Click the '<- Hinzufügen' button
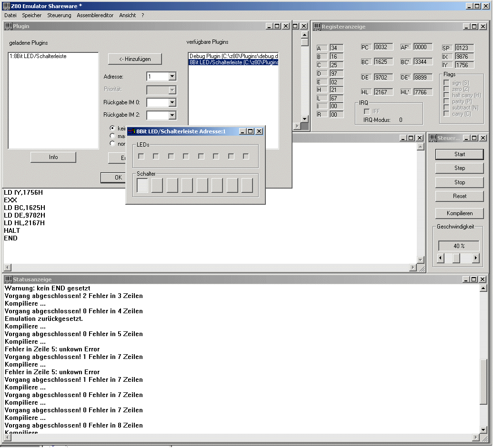493x448 pixels. (x=135, y=59)
